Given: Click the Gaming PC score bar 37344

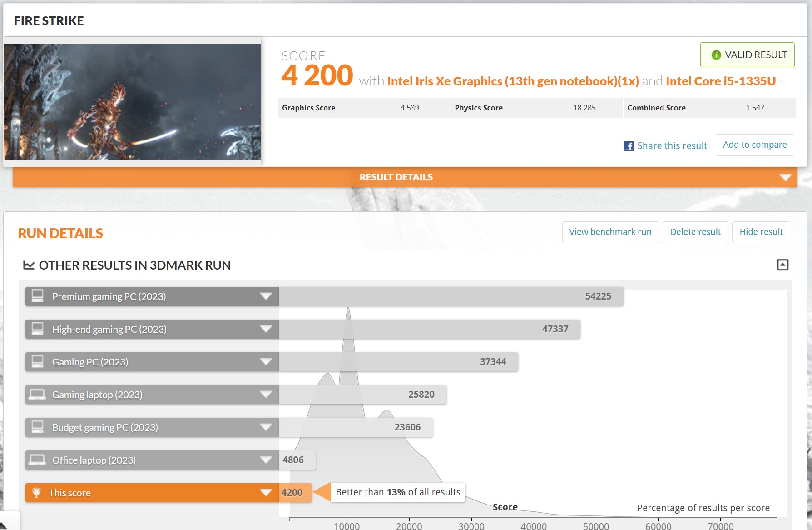Looking at the screenshot, I should [398, 362].
